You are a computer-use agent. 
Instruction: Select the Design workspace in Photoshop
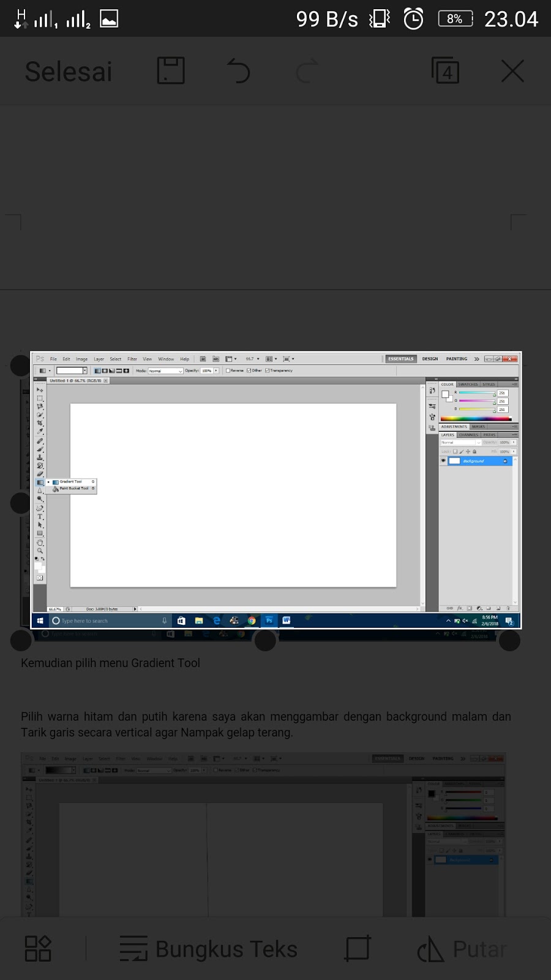click(x=430, y=359)
